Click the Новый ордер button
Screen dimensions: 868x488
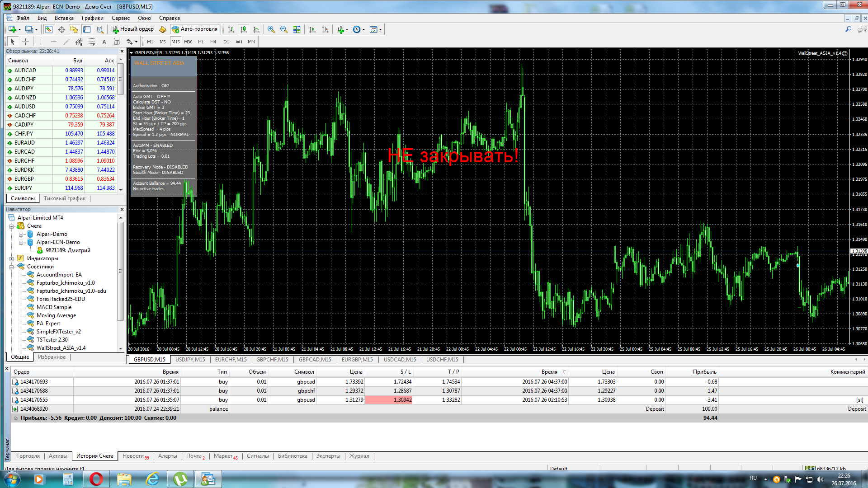tap(133, 29)
